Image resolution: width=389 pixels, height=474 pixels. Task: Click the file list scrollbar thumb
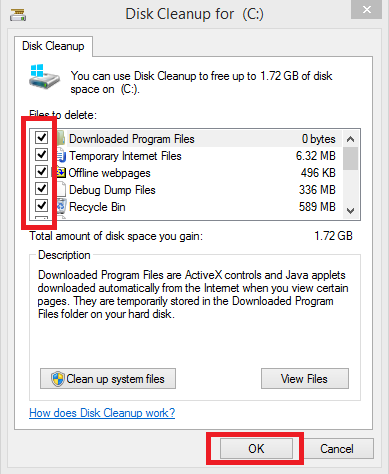point(350,159)
